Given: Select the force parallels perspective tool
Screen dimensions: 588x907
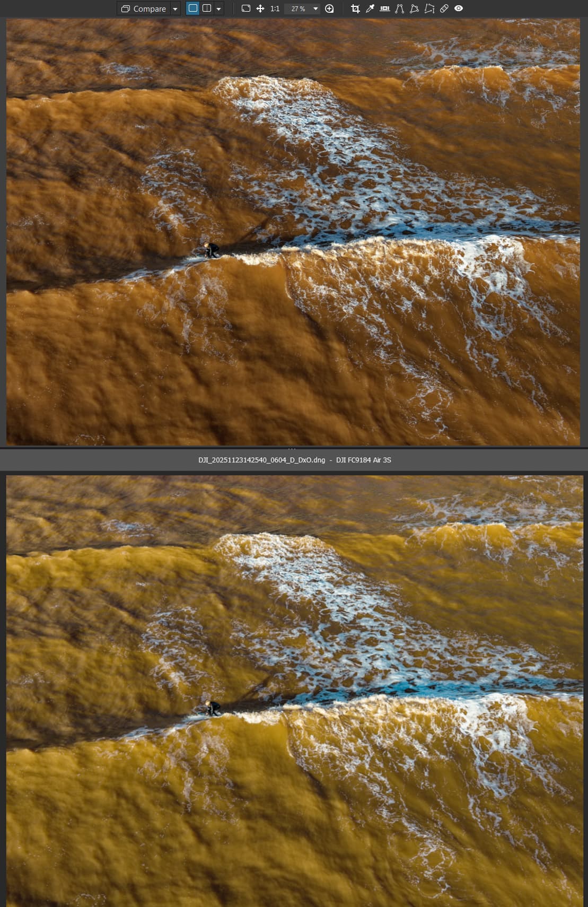Looking at the screenshot, I should [400, 8].
